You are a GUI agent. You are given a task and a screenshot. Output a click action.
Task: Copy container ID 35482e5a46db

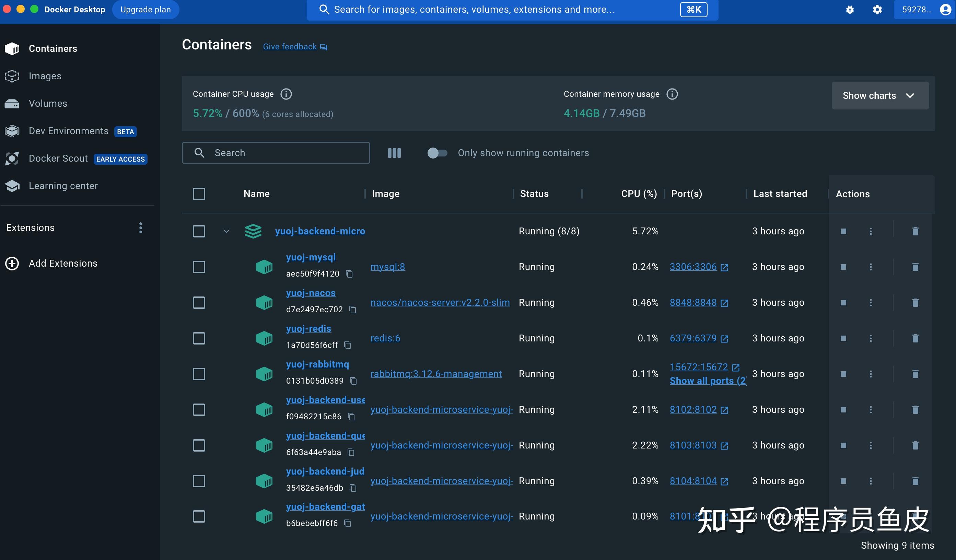pyautogui.click(x=353, y=488)
